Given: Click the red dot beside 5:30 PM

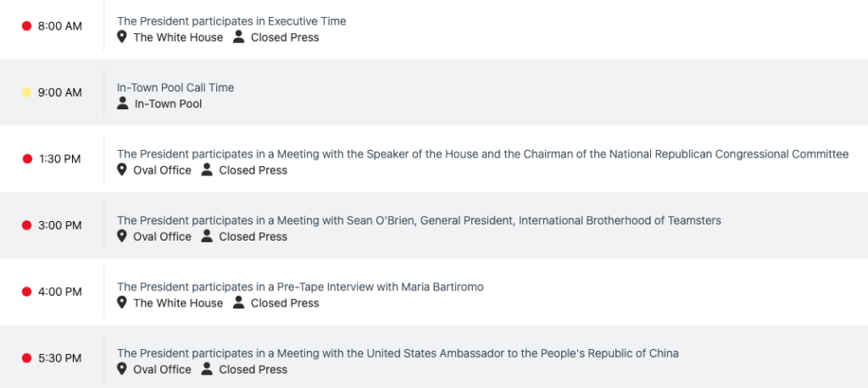Looking at the screenshot, I should [26, 358].
